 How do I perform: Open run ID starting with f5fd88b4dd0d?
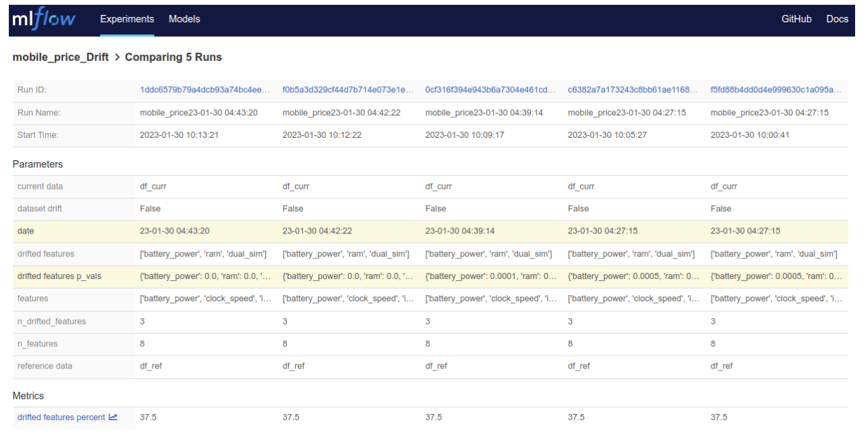[x=776, y=90]
